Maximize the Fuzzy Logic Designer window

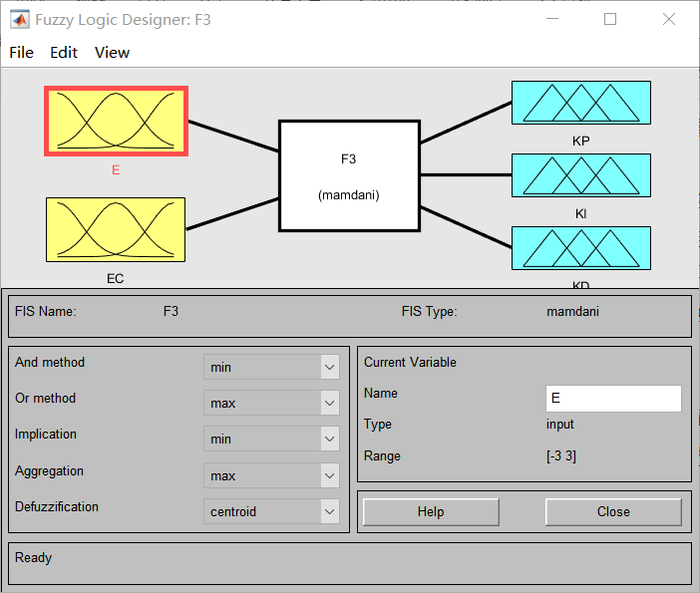point(610,19)
